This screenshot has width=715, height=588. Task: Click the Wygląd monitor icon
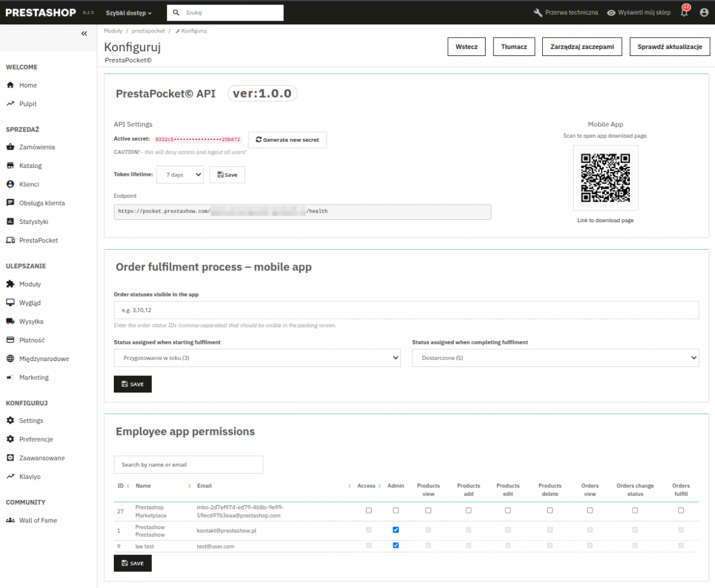point(10,303)
